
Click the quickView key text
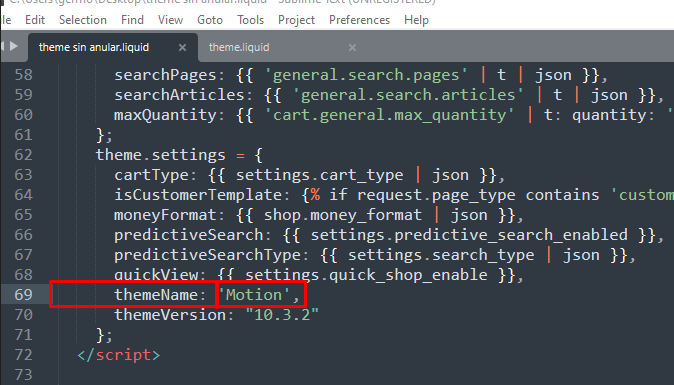tap(156, 275)
